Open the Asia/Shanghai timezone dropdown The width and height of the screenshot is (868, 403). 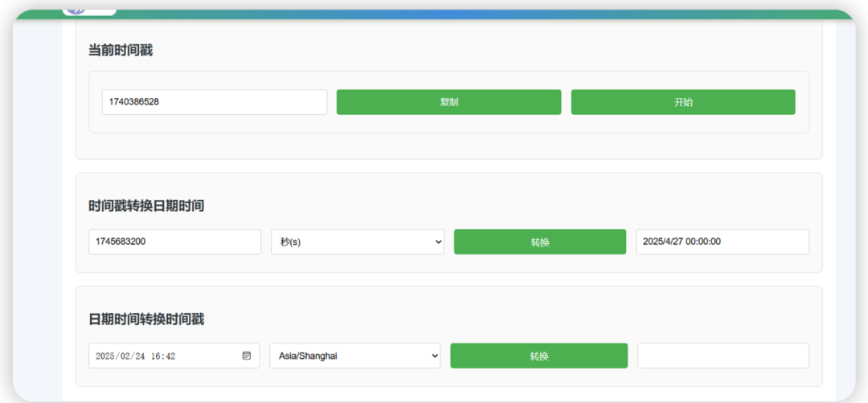click(355, 356)
